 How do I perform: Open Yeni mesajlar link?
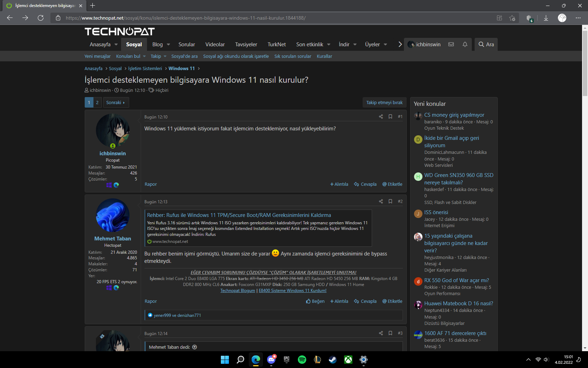(97, 56)
